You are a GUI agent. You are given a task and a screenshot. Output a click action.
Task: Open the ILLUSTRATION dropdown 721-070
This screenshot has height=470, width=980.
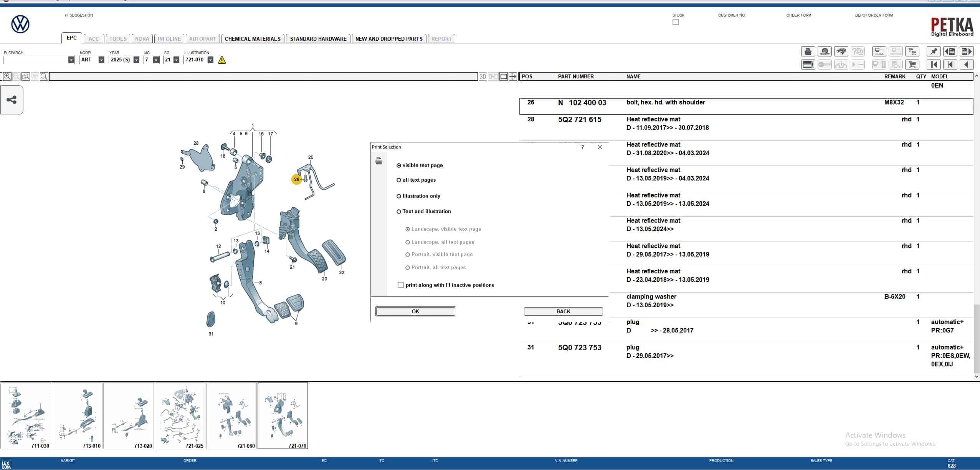click(210, 60)
